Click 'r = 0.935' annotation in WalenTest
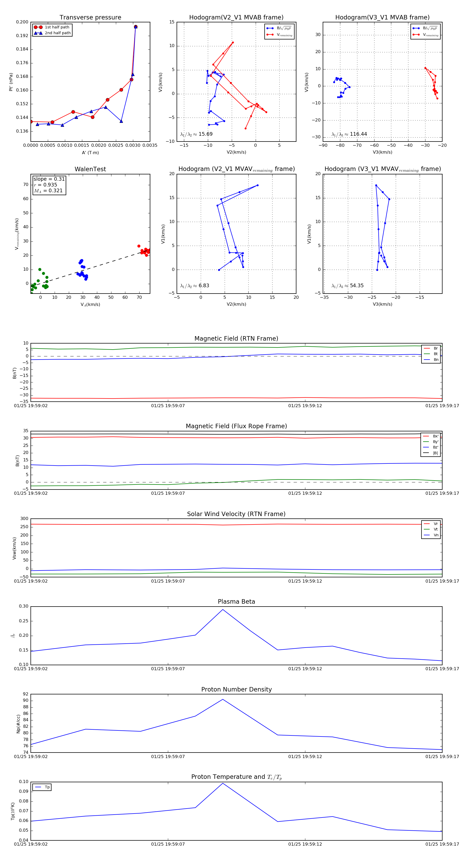Screen dimensions: 473x868 coord(45,185)
